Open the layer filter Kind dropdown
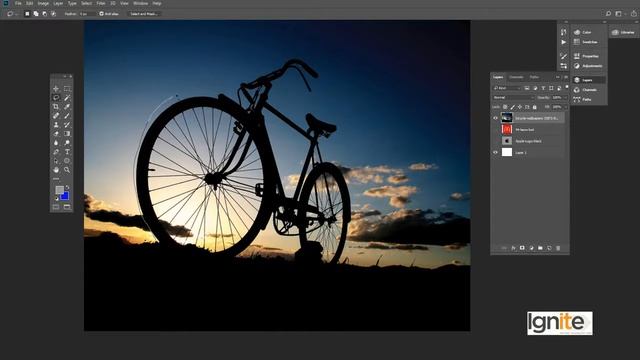This screenshot has height=360, width=640. (x=507, y=88)
